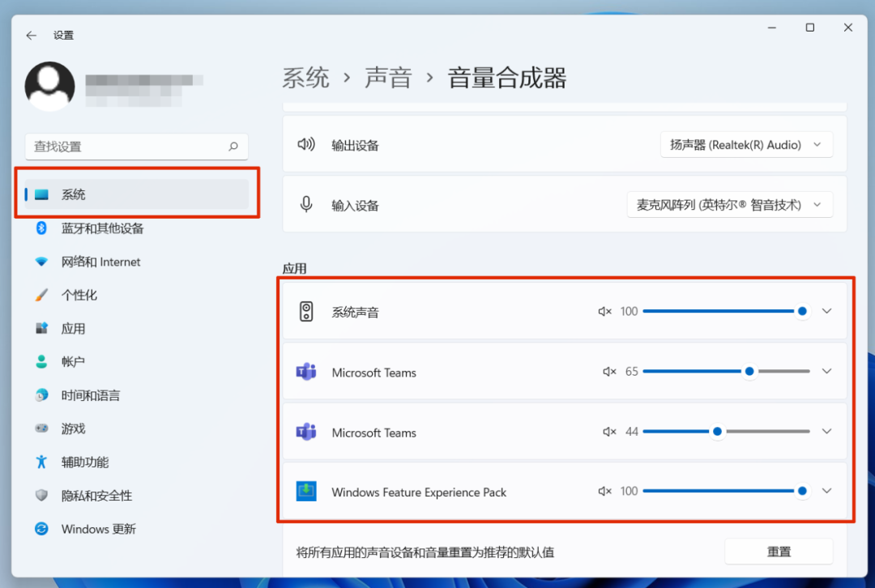Open 辅助功能 settings
This screenshot has width=875, height=588.
[x=137, y=462]
